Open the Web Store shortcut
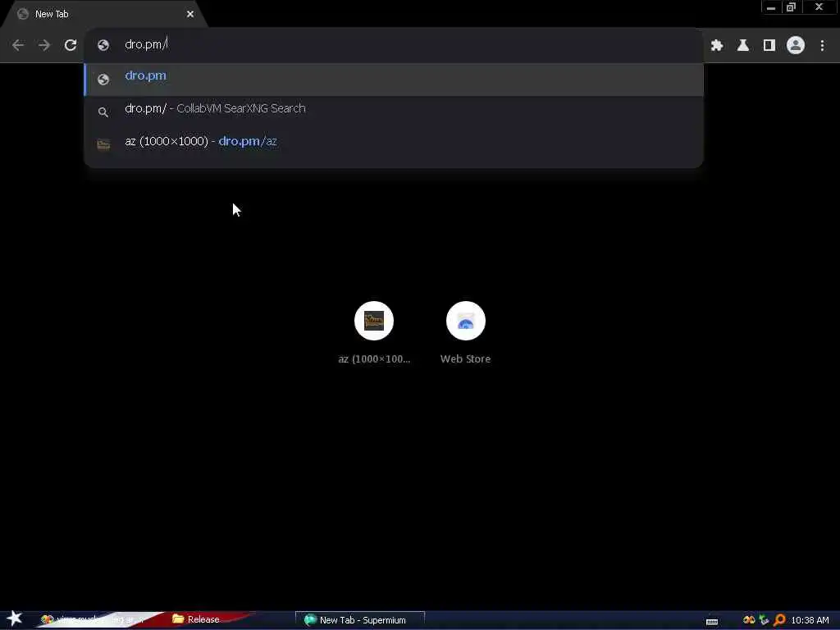The image size is (840, 630). click(466, 333)
